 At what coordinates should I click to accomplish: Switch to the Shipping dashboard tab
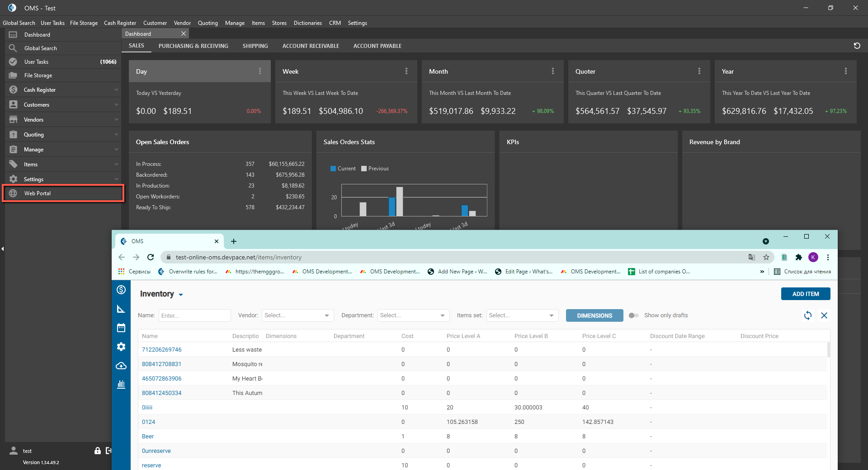(x=255, y=46)
